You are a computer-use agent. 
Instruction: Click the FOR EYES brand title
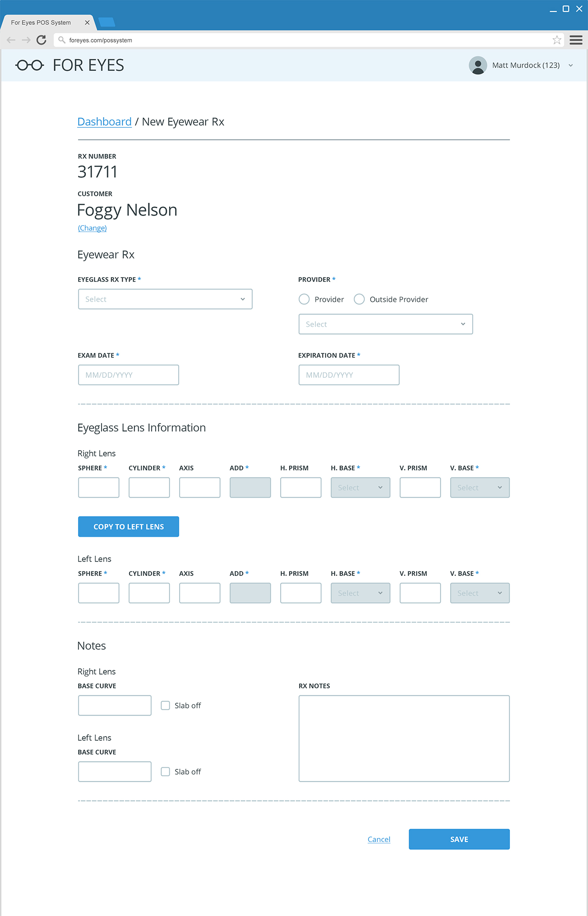[x=88, y=65]
